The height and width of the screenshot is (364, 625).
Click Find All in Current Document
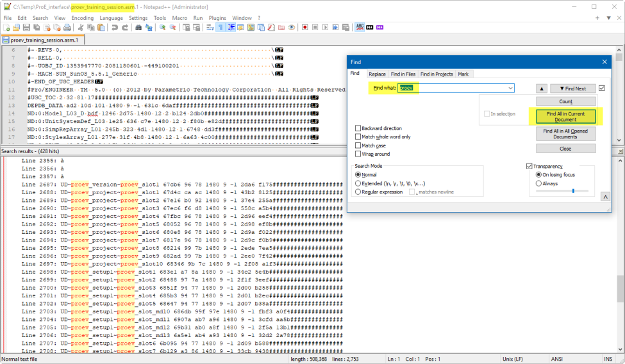click(565, 117)
